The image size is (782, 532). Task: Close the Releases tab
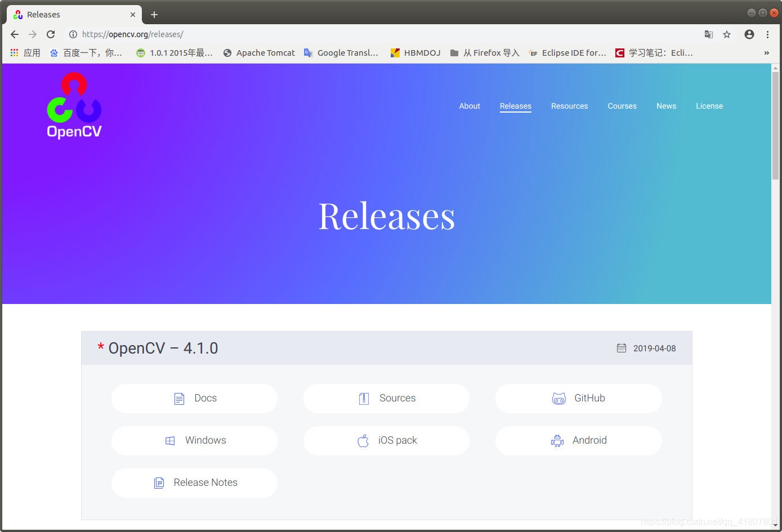pyautogui.click(x=133, y=15)
